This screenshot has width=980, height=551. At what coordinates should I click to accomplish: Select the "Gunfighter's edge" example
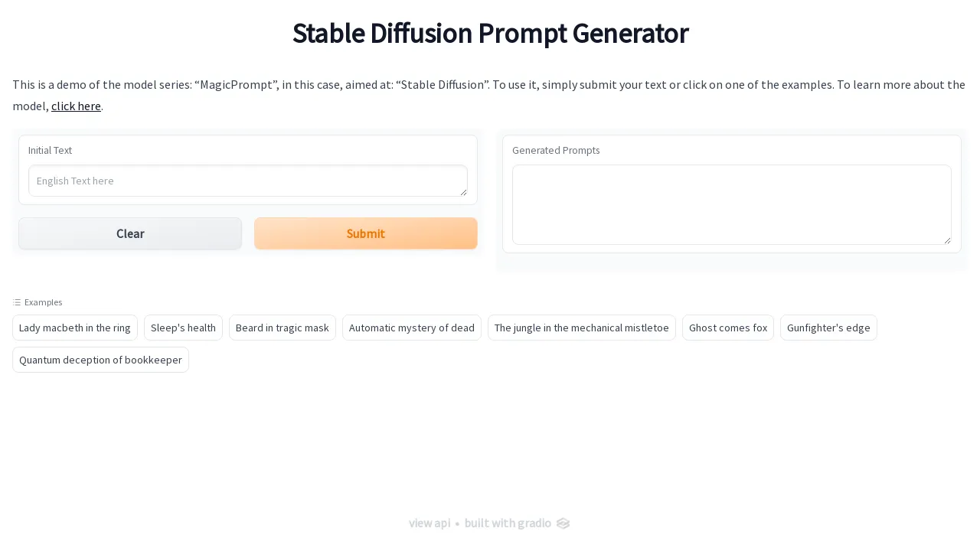click(828, 328)
